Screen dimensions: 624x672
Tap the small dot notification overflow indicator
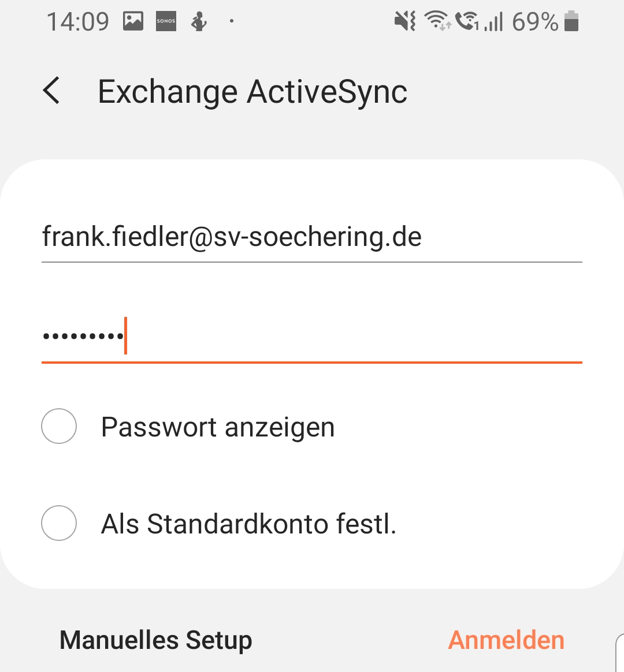(x=232, y=21)
